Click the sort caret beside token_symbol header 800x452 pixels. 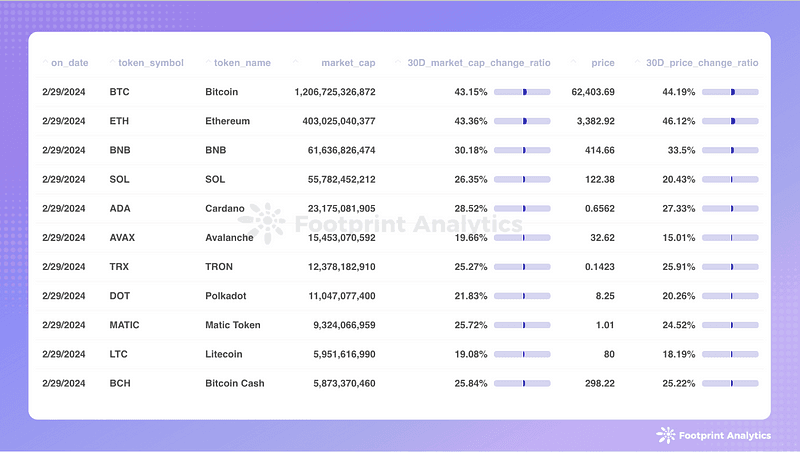112,62
